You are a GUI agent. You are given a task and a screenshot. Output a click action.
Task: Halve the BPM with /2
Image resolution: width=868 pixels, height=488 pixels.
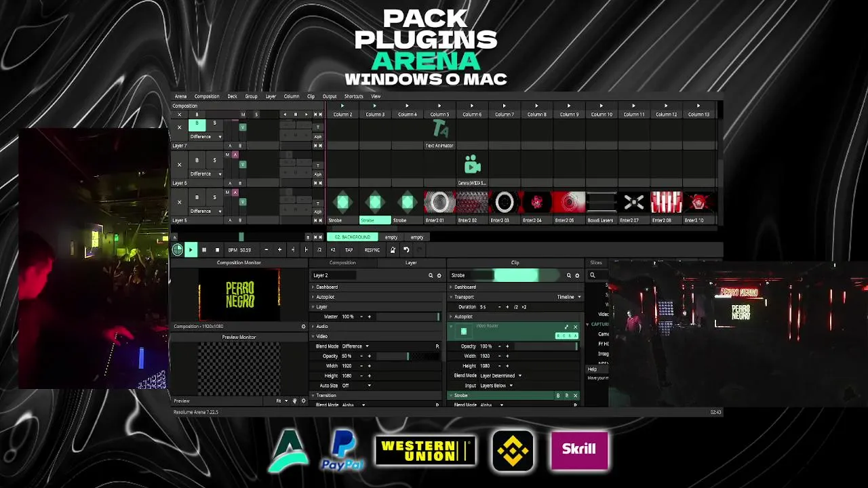point(319,250)
